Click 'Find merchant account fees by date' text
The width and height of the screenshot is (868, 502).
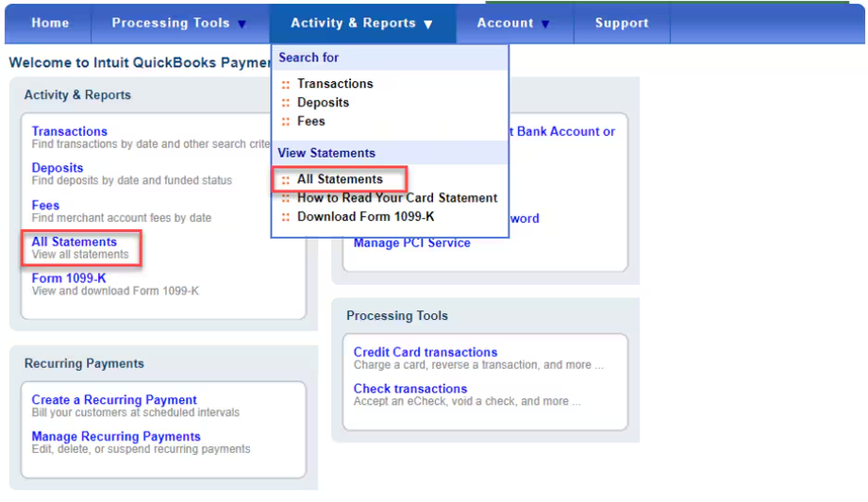click(x=121, y=218)
